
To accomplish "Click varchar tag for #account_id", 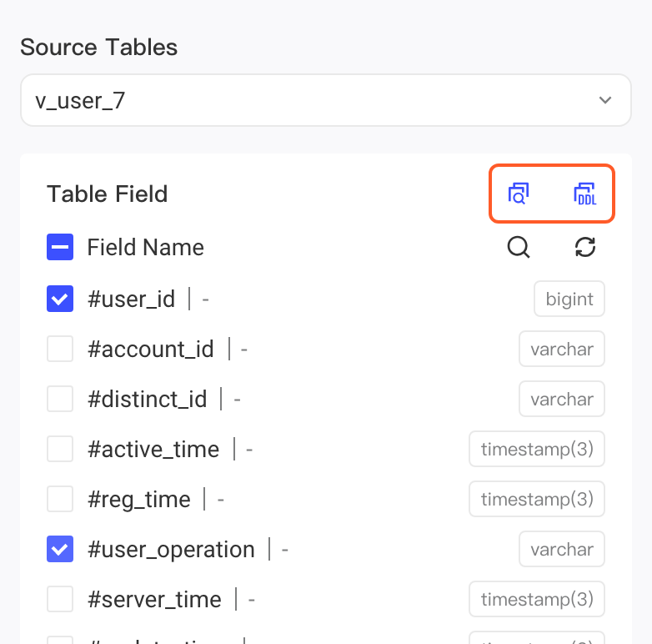I will click(562, 349).
